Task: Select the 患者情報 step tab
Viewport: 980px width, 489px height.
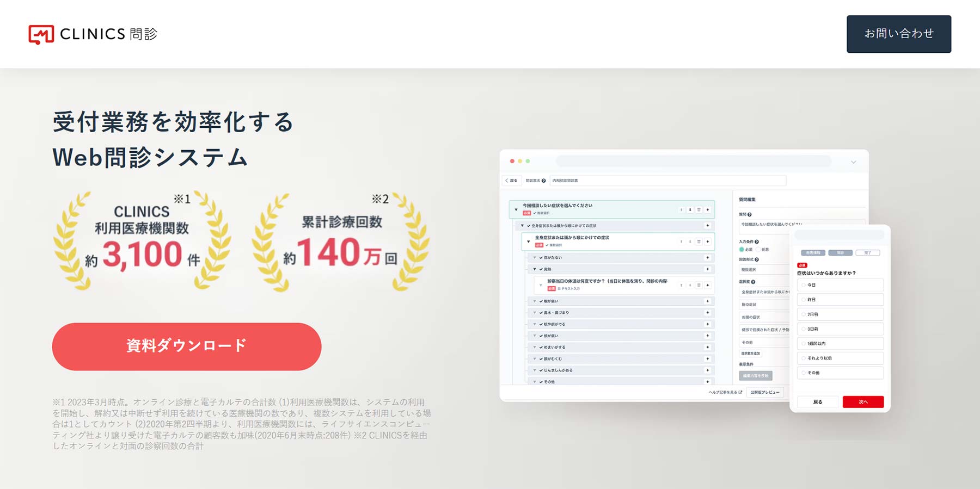Action: click(813, 253)
